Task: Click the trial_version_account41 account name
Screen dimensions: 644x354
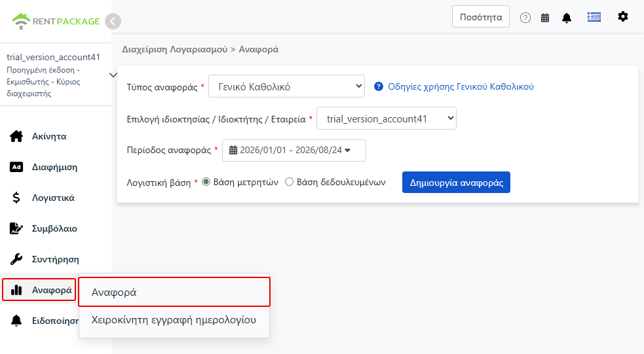Action: 53,57
